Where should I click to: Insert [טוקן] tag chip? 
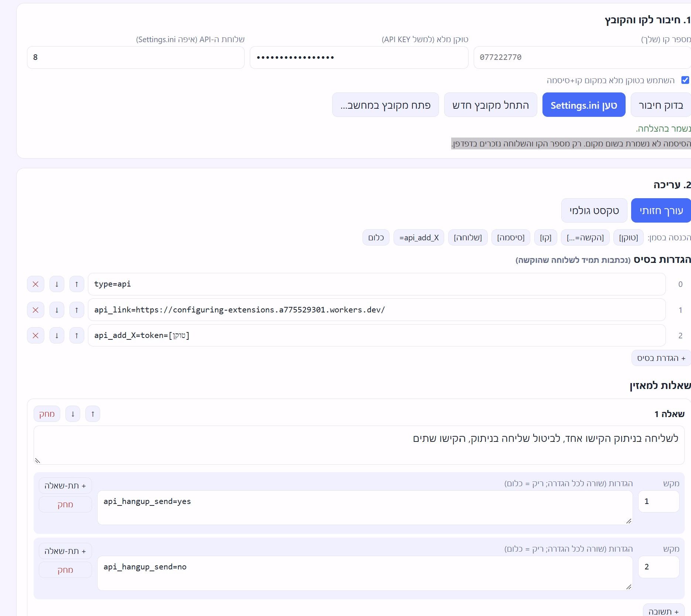coord(628,237)
